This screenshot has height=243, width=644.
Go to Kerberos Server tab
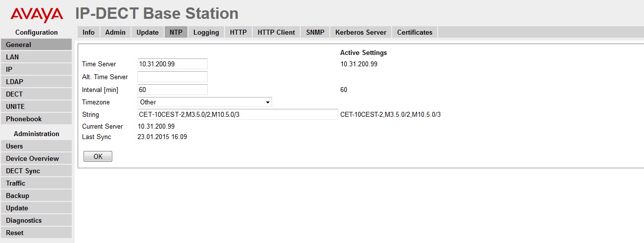pyautogui.click(x=361, y=32)
